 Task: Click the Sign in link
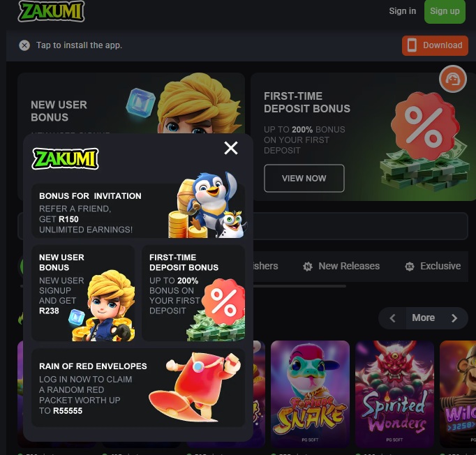[402, 11]
